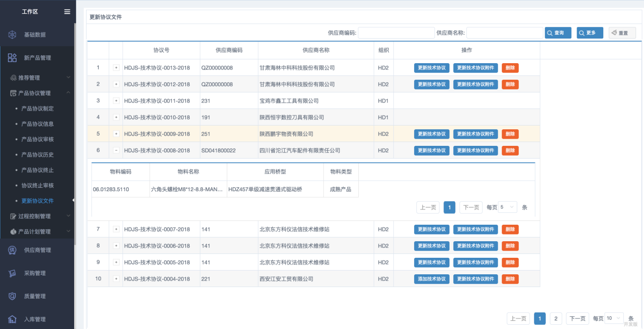Click the 产品计划管理 pie icon
This screenshot has height=329, width=644.
(14, 231)
